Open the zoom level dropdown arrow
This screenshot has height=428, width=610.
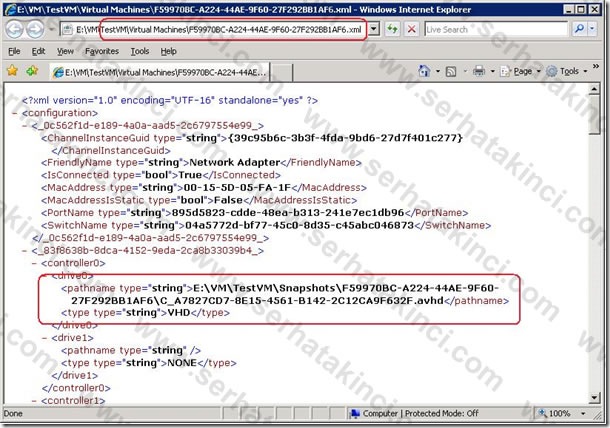pyautogui.click(x=583, y=414)
